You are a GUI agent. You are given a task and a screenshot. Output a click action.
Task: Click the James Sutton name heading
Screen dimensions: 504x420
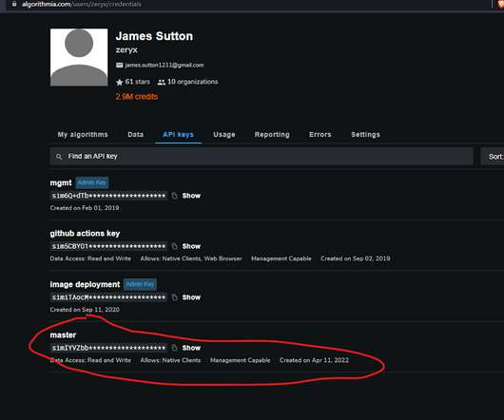pyautogui.click(x=154, y=36)
